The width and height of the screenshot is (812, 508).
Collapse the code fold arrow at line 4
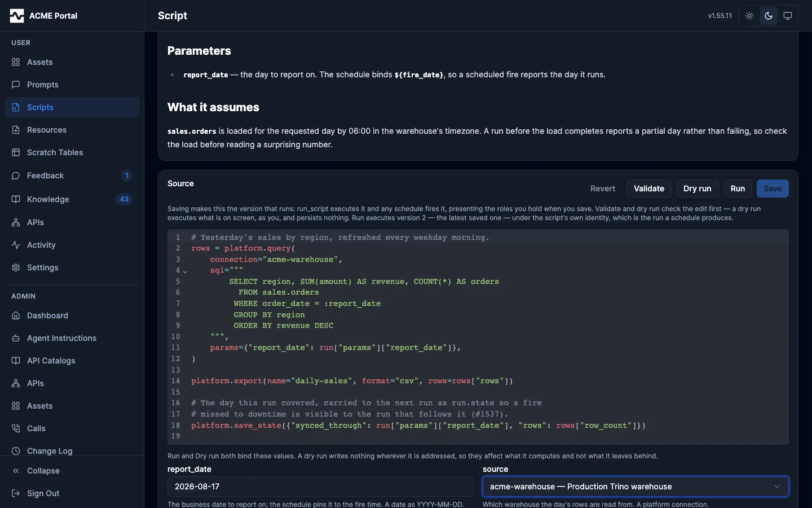(185, 271)
